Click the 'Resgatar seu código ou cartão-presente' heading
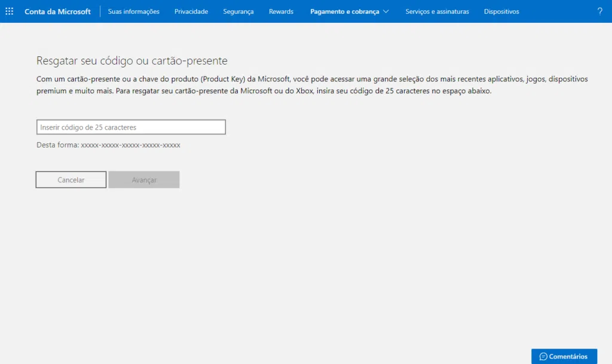The width and height of the screenshot is (612, 364). [132, 60]
